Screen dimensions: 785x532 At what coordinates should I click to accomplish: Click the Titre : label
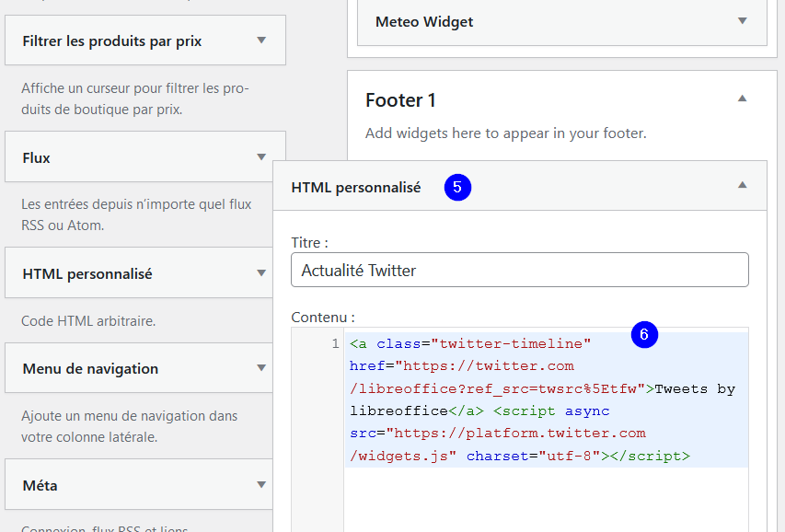coord(309,242)
